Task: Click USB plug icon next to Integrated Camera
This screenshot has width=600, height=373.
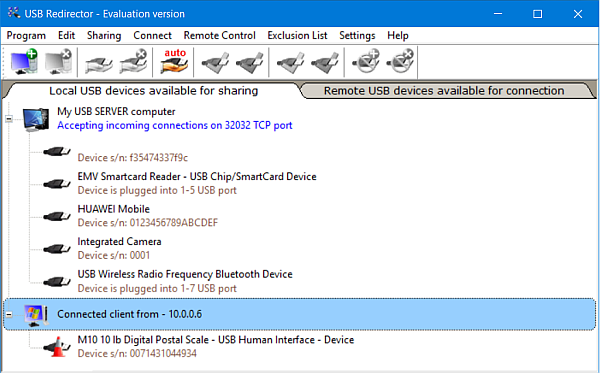Action: pyautogui.click(x=57, y=249)
